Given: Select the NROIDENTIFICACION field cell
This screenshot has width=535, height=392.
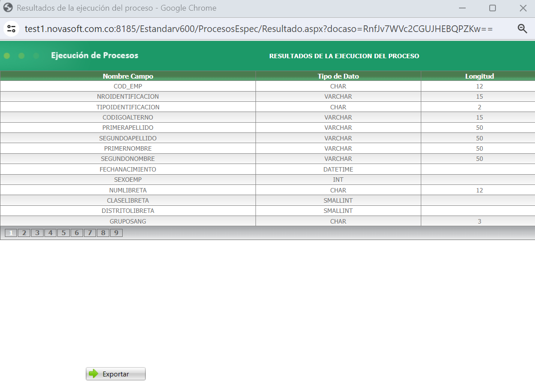Looking at the screenshot, I should (128, 96).
